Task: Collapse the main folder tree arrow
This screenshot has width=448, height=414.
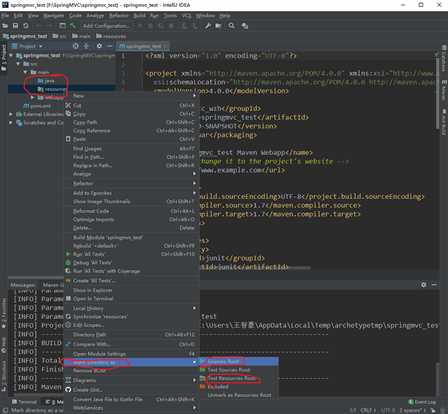Action: pyautogui.click(x=25, y=72)
